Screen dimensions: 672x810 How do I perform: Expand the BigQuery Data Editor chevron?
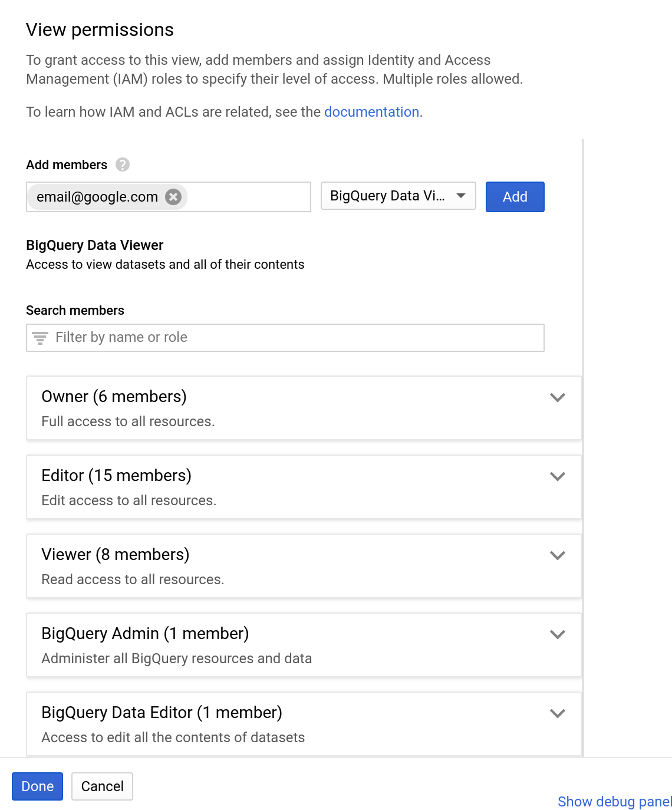pyautogui.click(x=557, y=713)
